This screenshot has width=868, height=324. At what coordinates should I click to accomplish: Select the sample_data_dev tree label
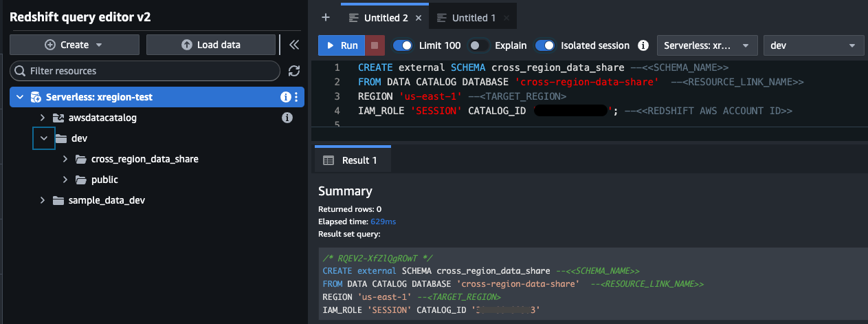tap(107, 200)
